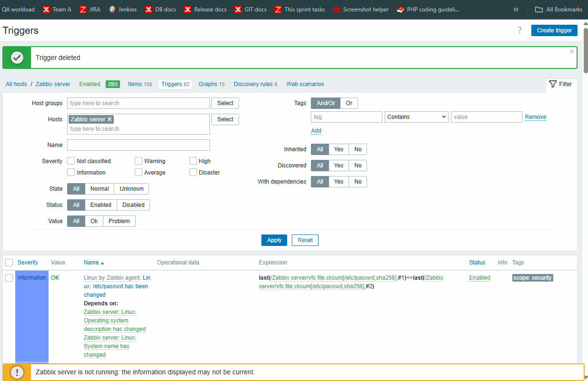588x381 pixels.
Task: Click Select button for Host groups
Action: click(225, 103)
